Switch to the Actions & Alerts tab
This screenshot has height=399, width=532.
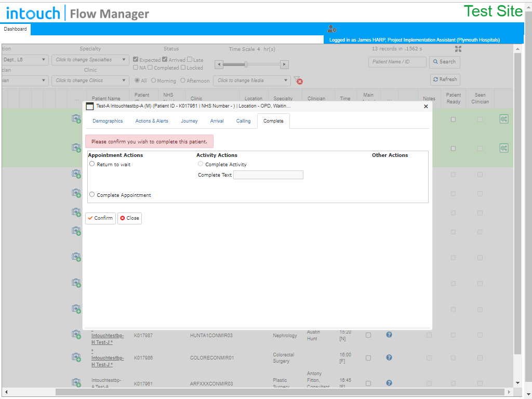point(152,121)
